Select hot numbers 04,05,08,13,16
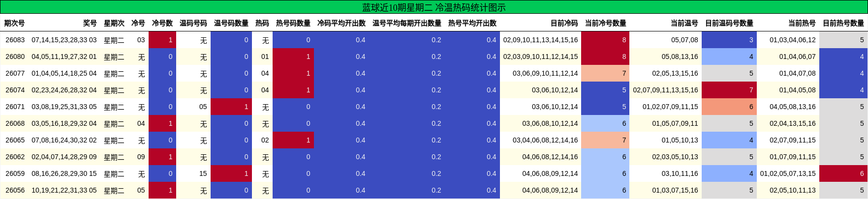 [x=793, y=107]
